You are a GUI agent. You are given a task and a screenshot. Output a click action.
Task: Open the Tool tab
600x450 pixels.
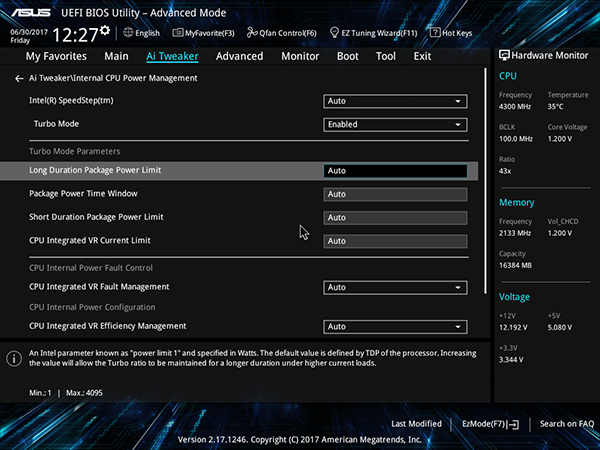click(x=386, y=56)
